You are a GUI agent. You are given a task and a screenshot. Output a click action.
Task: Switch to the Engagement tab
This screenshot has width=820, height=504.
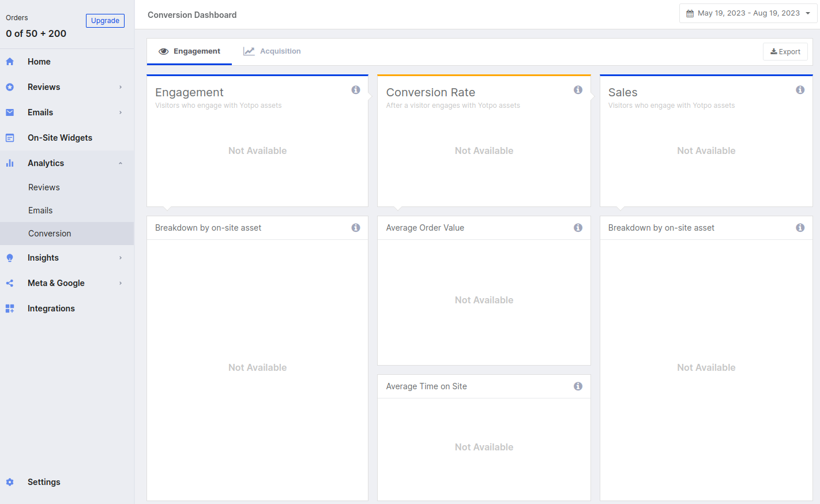[189, 51]
